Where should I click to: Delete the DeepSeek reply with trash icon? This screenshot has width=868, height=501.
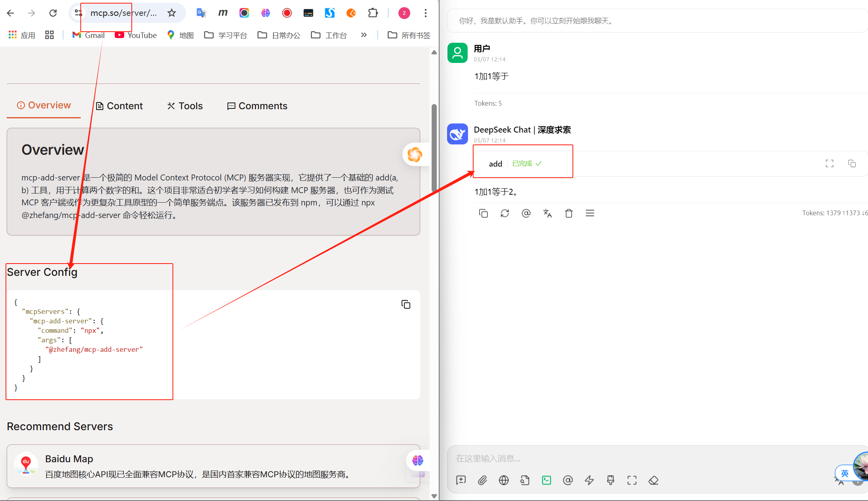(x=569, y=213)
